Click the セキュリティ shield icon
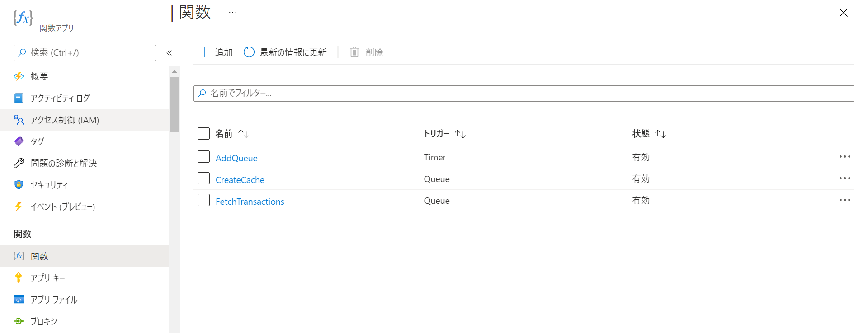This screenshot has width=868, height=333. (19, 185)
